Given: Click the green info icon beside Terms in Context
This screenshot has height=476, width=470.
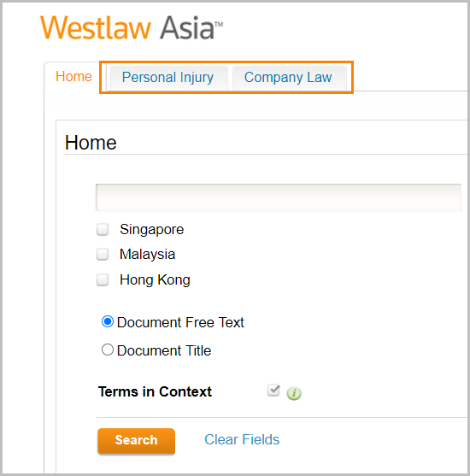Looking at the screenshot, I should tap(294, 393).
